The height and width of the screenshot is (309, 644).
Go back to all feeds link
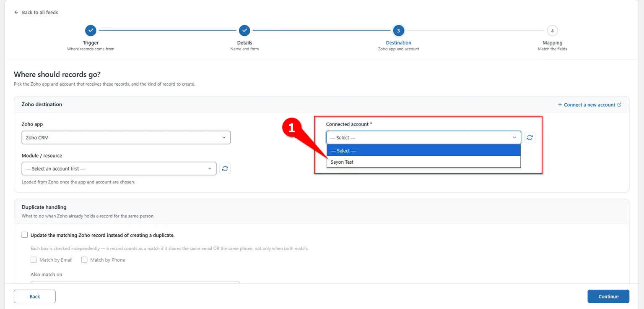tap(36, 12)
